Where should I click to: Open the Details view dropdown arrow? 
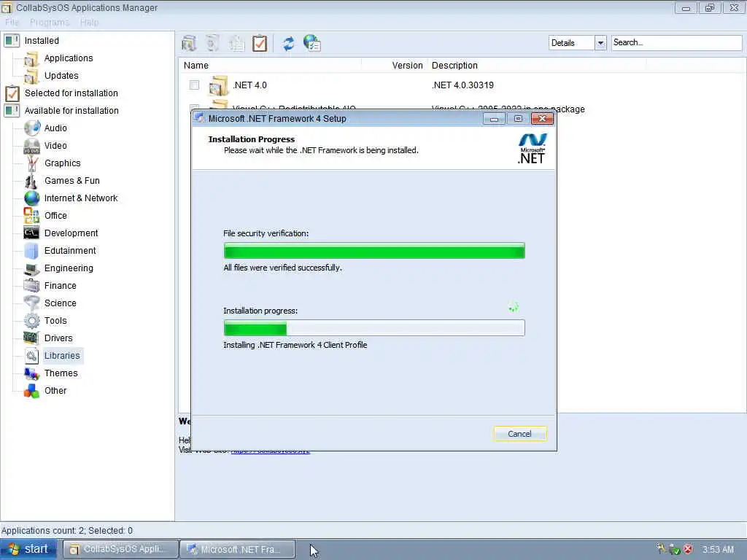(600, 43)
